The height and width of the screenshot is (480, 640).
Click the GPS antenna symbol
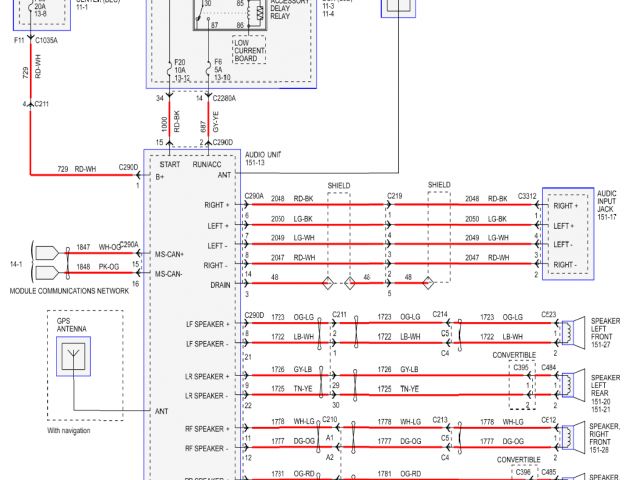coord(75,357)
